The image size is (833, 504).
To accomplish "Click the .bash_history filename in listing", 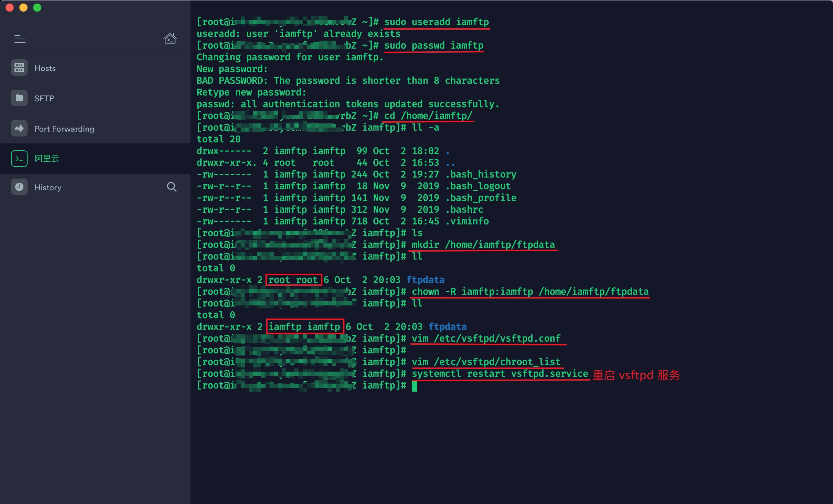I will tap(481, 174).
